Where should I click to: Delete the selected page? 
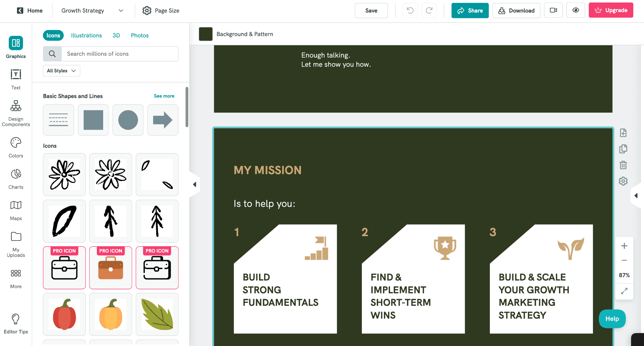pos(623,165)
